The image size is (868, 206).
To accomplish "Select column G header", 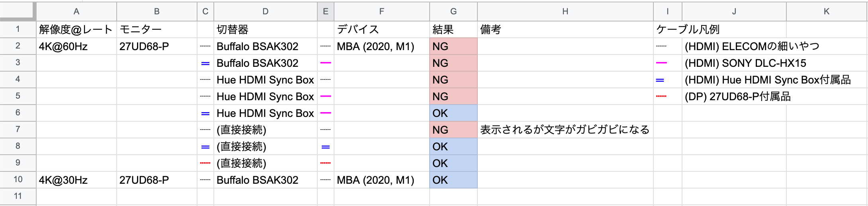I will 453,11.
